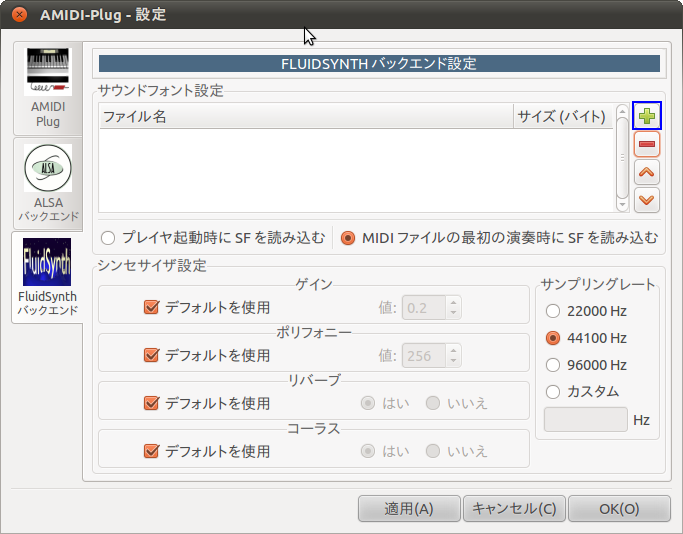Click SoundFont list scrollbar up arrow

[622, 111]
